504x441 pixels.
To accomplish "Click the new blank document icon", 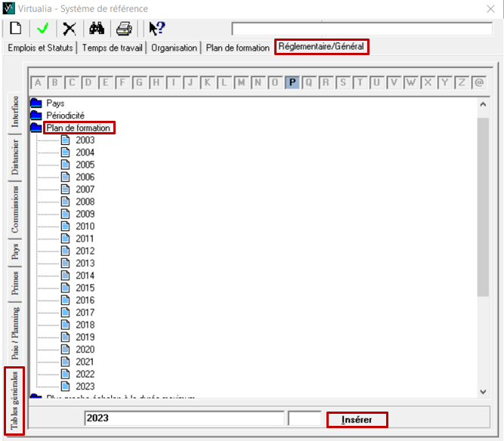I will click(16, 29).
